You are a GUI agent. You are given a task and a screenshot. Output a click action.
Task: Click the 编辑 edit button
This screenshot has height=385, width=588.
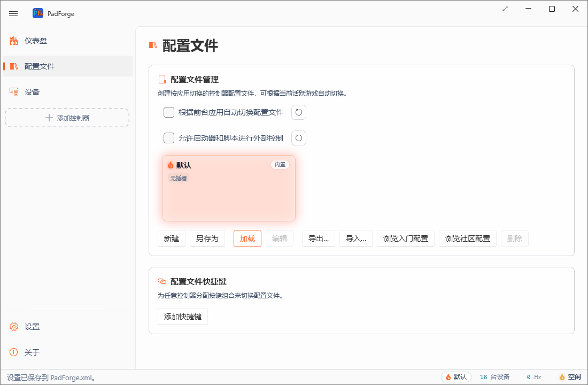[x=280, y=238]
